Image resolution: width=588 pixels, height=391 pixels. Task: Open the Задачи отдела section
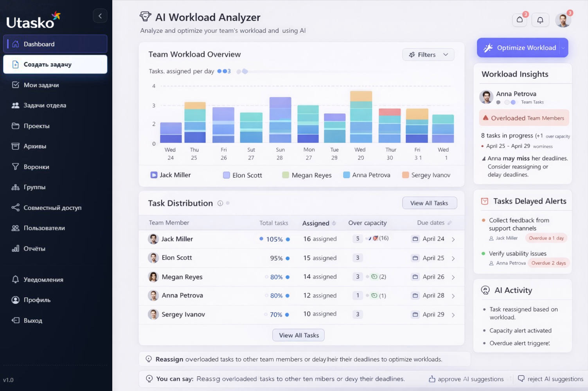point(44,105)
